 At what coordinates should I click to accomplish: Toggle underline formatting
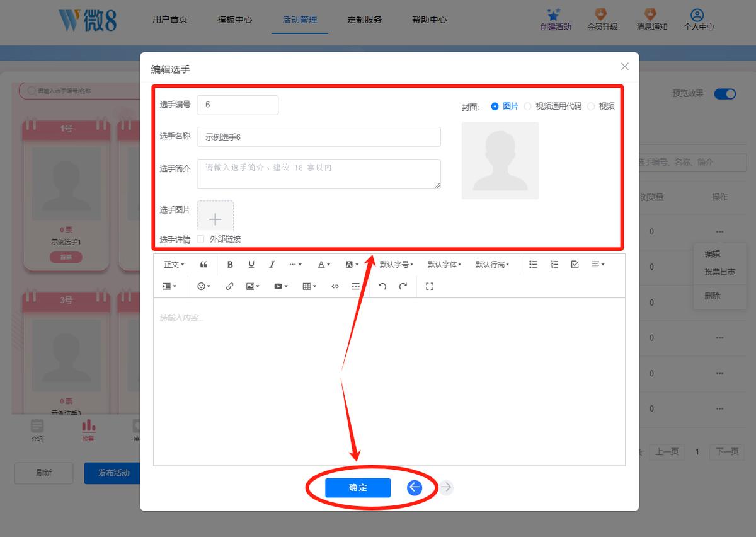[x=251, y=265]
